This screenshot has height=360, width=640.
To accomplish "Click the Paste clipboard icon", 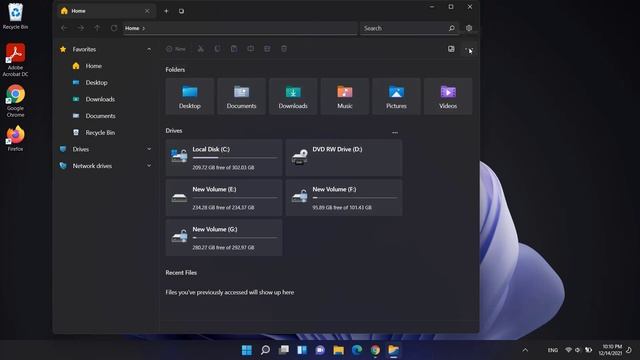I will point(234,49).
